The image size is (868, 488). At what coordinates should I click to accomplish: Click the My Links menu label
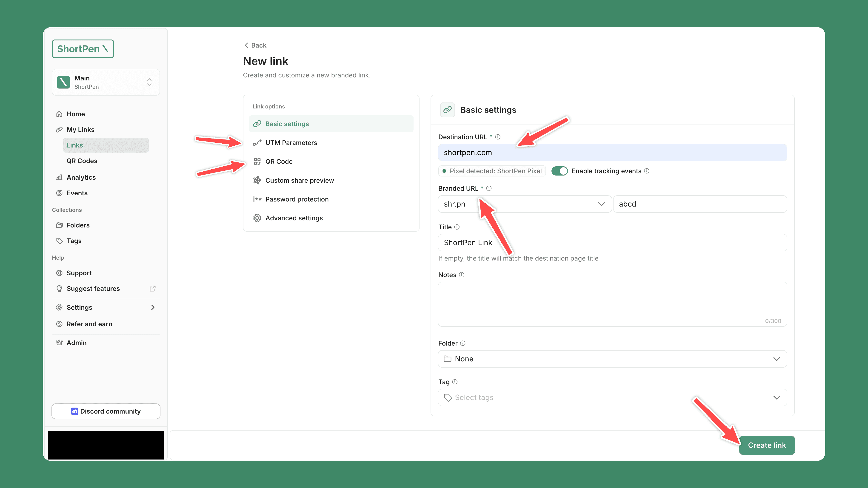[80, 130]
